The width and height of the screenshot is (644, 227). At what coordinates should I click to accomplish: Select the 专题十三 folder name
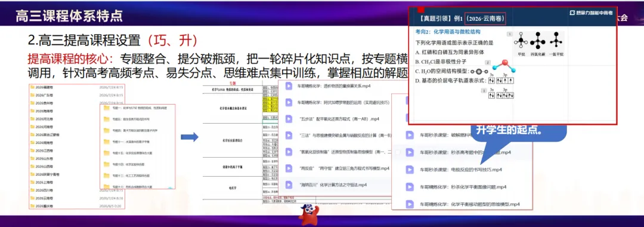(x=132, y=176)
